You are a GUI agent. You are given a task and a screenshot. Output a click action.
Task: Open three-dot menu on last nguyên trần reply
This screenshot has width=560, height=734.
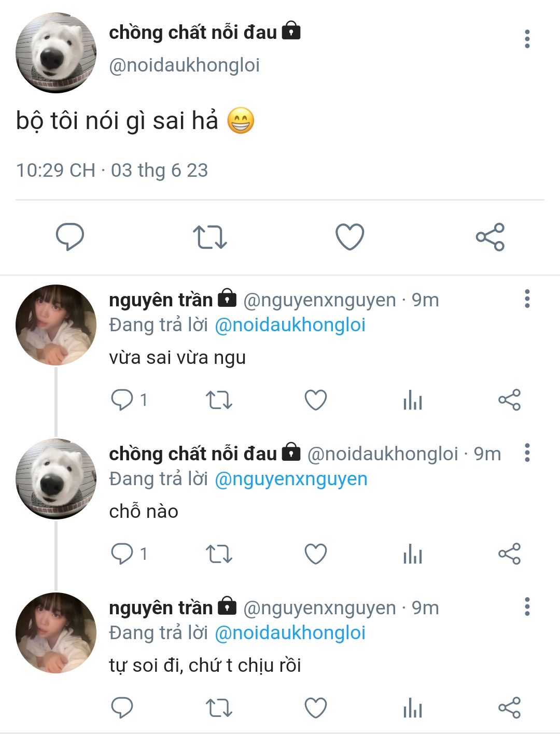click(527, 606)
